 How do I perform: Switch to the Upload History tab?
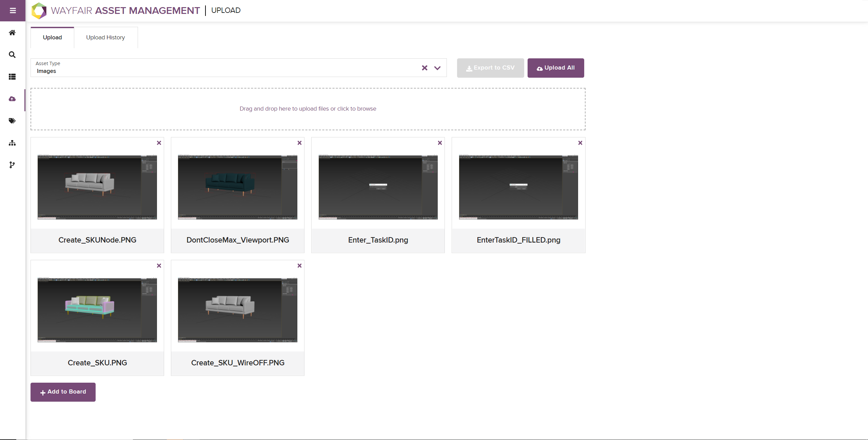[105, 37]
